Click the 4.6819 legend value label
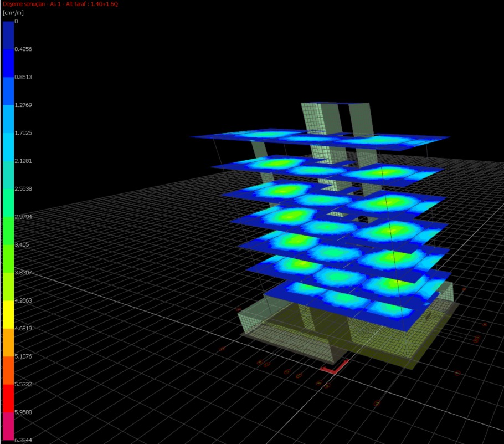This screenshot has height=444, width=504. 24,328
